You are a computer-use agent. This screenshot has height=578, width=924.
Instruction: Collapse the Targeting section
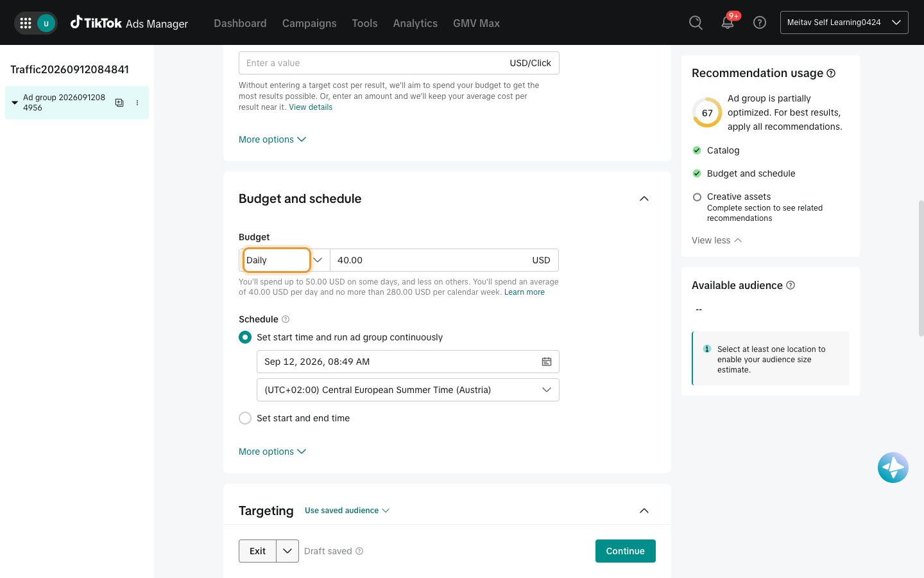point(644,511)
